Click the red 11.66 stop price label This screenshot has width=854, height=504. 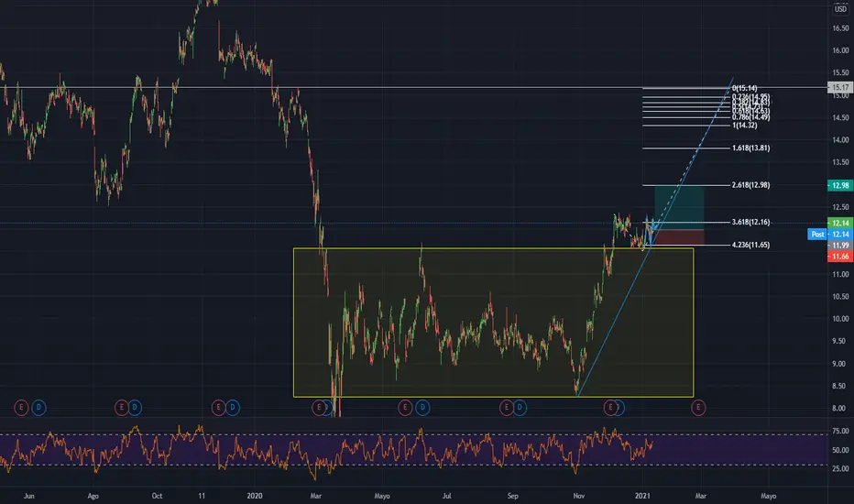tap(840, 257)
